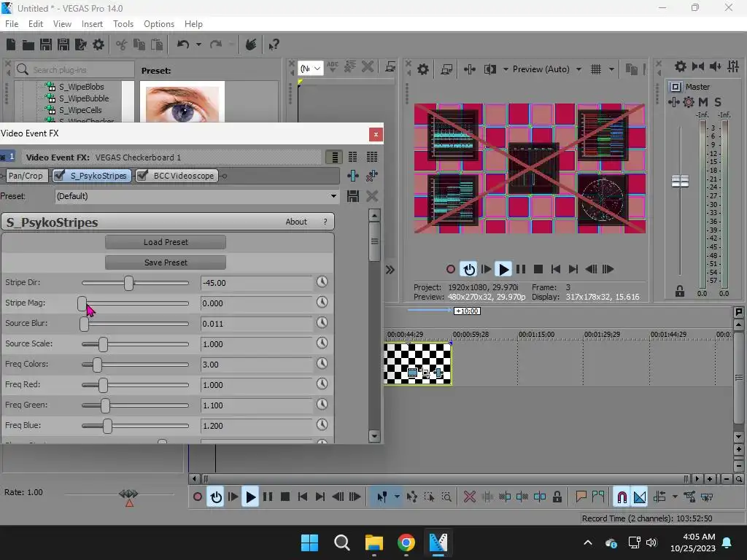Click the Overlays grid icon in preview

[x=596, y=69]
